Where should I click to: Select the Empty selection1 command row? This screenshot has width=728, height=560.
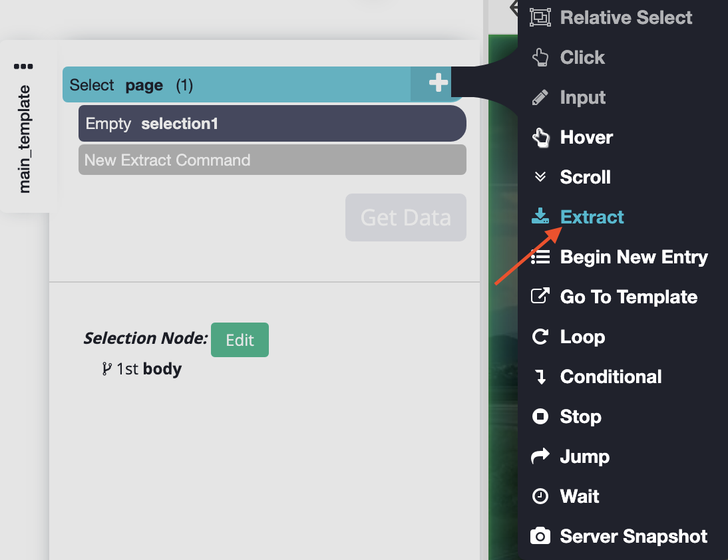(x=272, y=124)
